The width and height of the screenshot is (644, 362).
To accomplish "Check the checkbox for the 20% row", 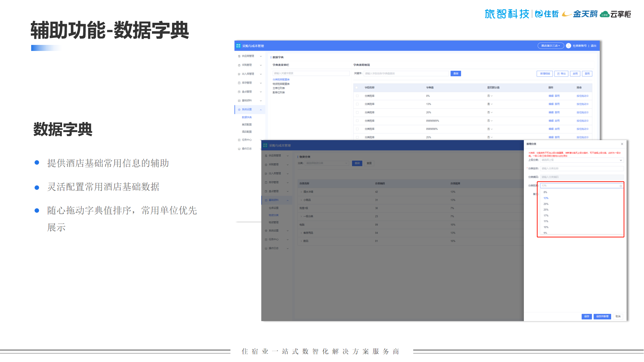I will (x=357, y=113).
